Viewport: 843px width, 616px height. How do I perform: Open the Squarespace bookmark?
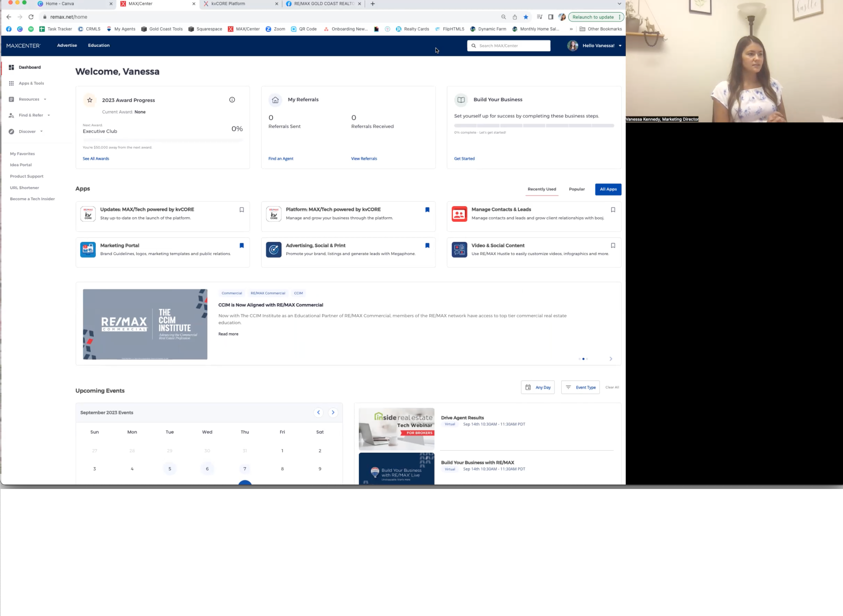coord(205,29)
